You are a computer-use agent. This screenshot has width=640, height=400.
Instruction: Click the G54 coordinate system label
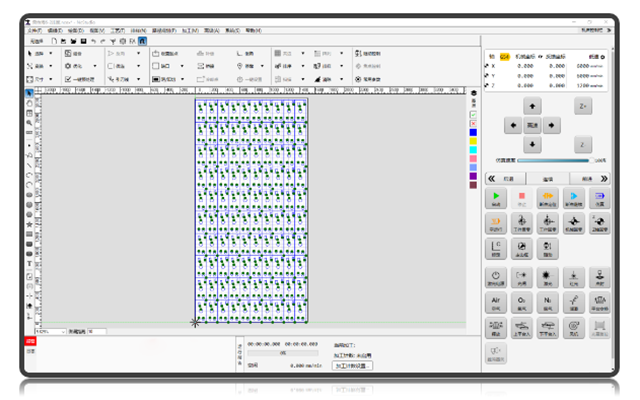[x=504, y=56]
